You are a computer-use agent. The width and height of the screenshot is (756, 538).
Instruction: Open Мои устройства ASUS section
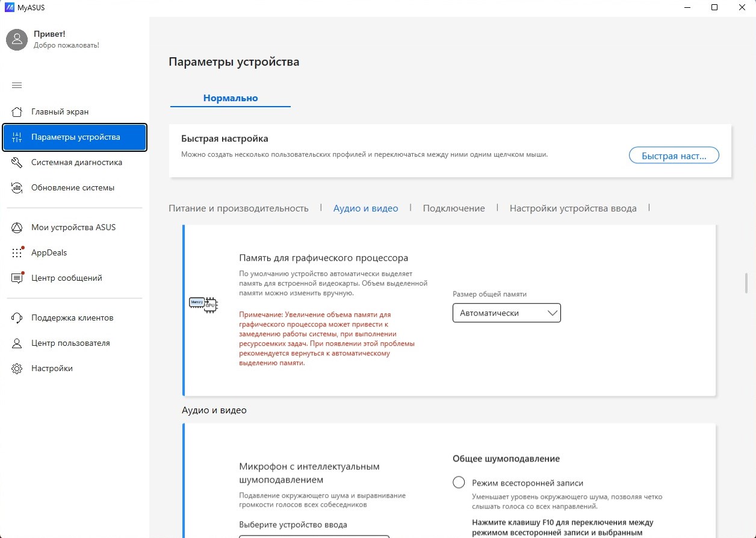(x=75, y=227)
